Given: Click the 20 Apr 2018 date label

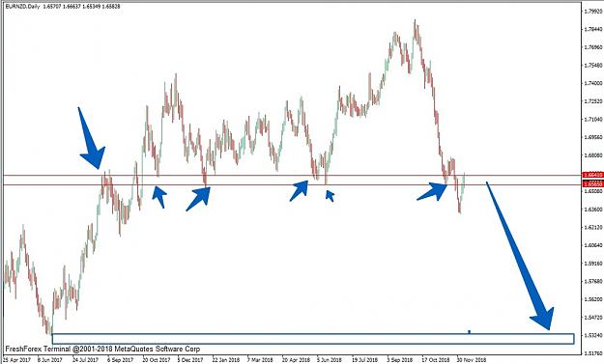Looking at the screenshot, I should point(296,360).
